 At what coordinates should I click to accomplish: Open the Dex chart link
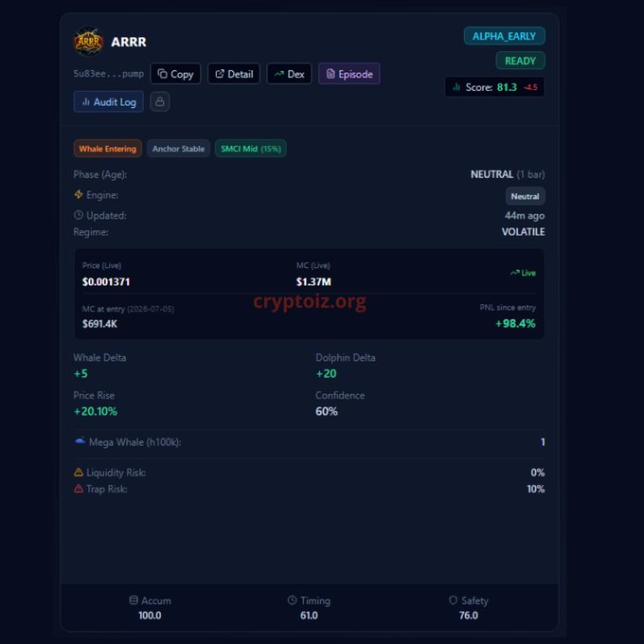(x=289, y=74)
